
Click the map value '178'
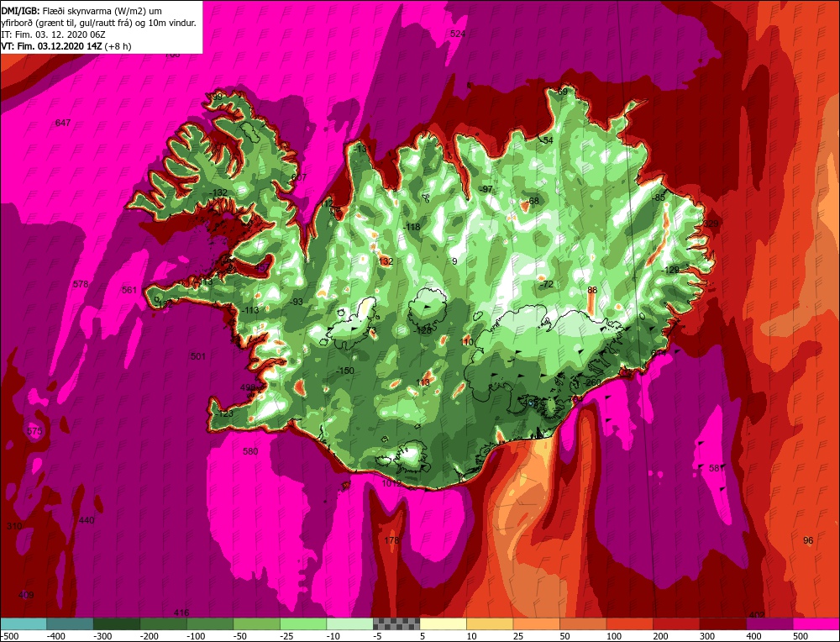391,540
